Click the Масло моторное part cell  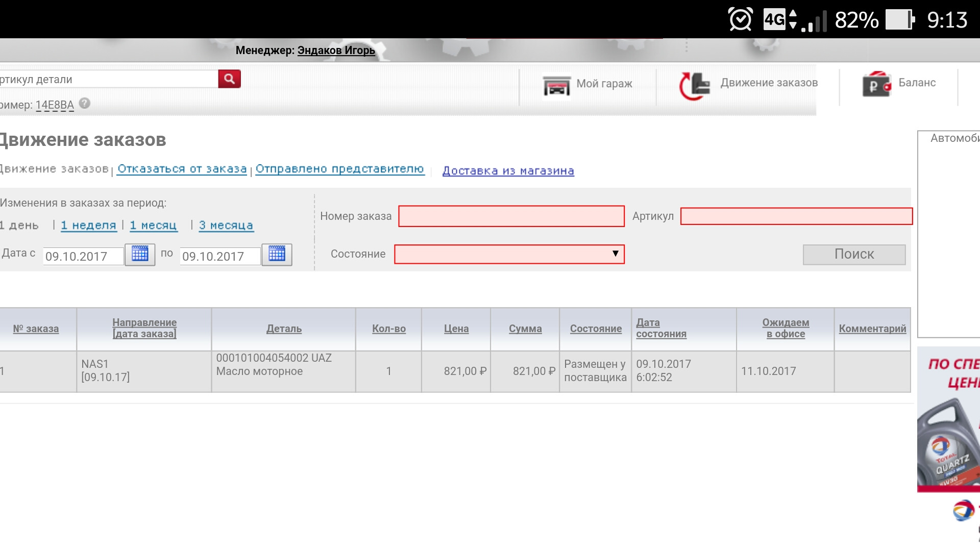284,371
